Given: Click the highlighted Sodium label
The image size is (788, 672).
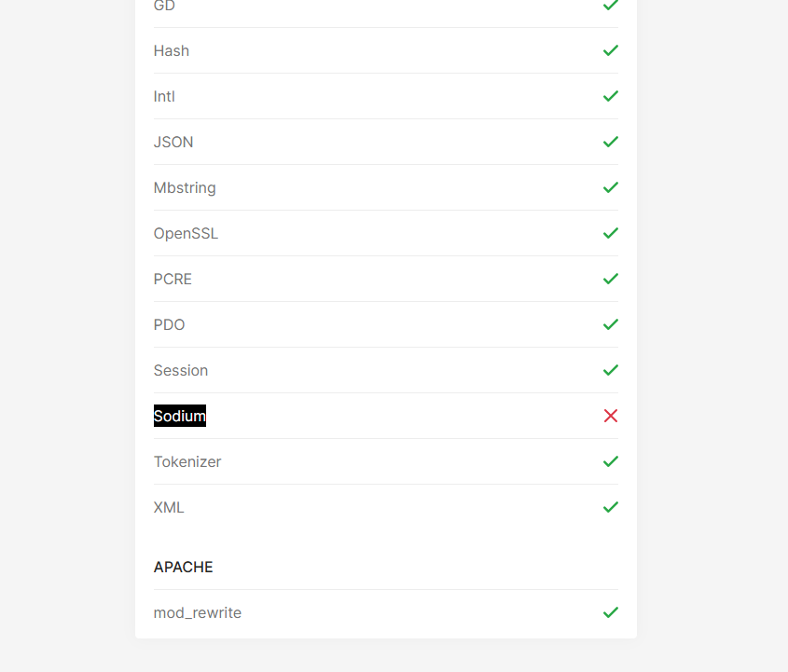Looking at the screenshot, I should point(180,416).
